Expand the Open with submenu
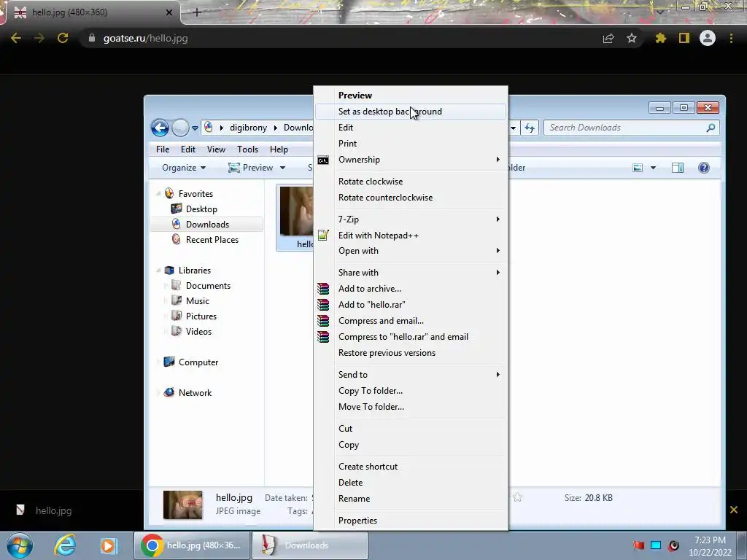This screenshot has height=560, width=747. 410,251
